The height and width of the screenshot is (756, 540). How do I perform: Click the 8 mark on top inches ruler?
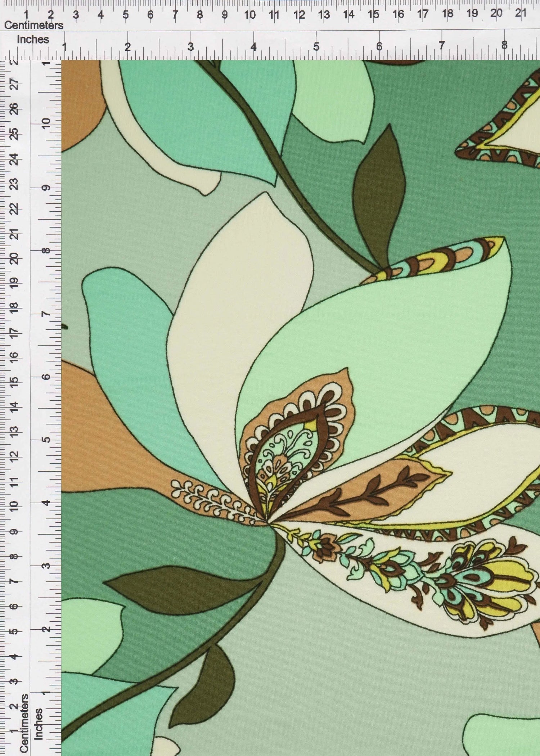point(504,45)
